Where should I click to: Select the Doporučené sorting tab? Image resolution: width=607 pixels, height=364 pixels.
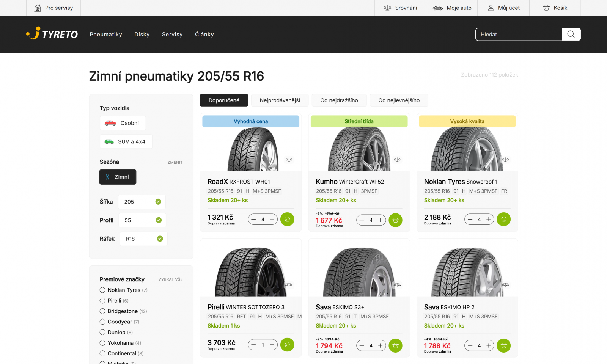224,100
